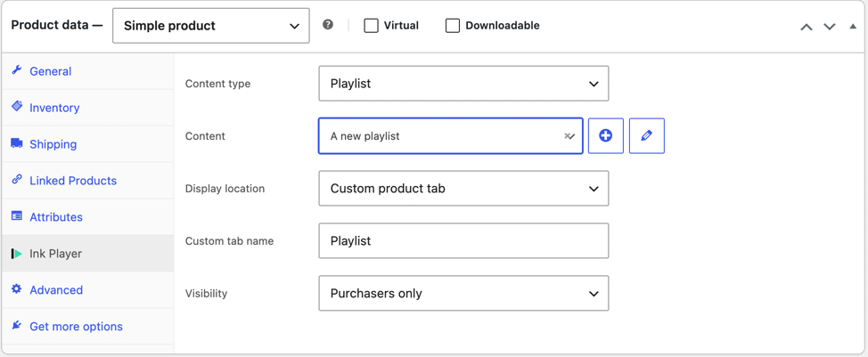The image size is (868, 357).
Task: Switch to the Advanced tab
Action: [x=87, y=290]
